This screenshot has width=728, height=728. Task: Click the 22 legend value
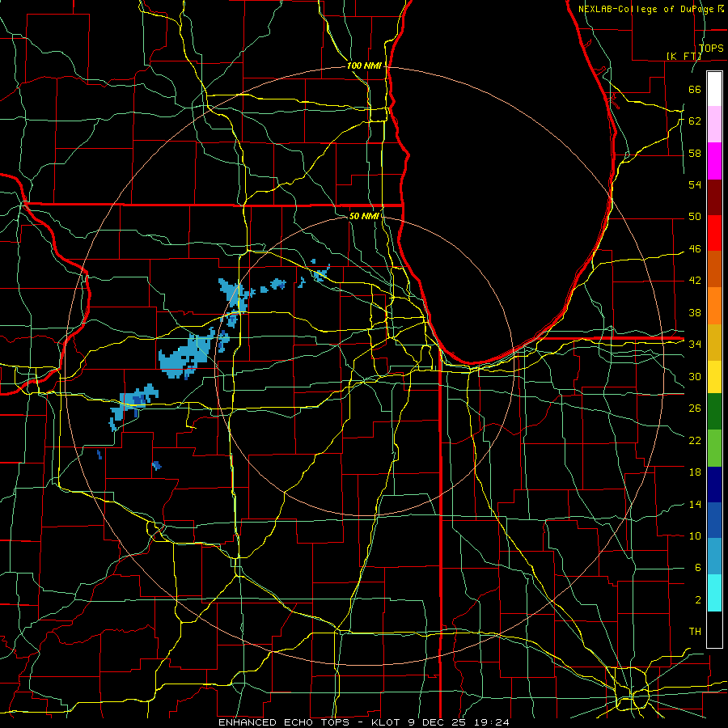[x=695, y=441]
